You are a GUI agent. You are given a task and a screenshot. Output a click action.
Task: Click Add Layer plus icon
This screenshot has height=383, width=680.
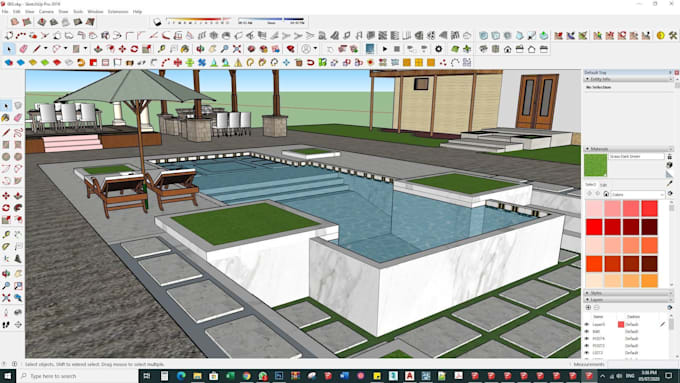(588, 308)
